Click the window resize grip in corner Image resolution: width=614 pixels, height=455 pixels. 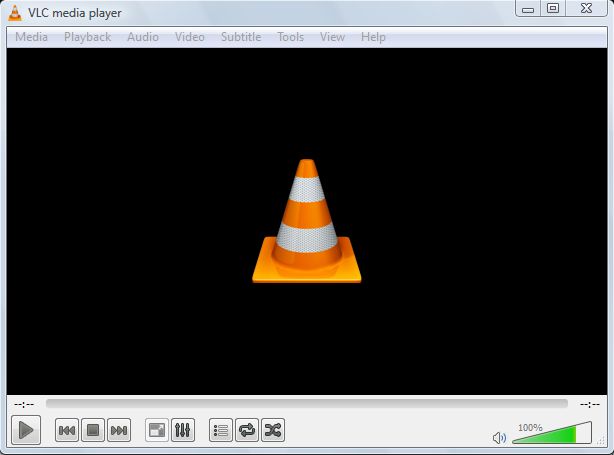pyautogui.click(x=602, y=441)
